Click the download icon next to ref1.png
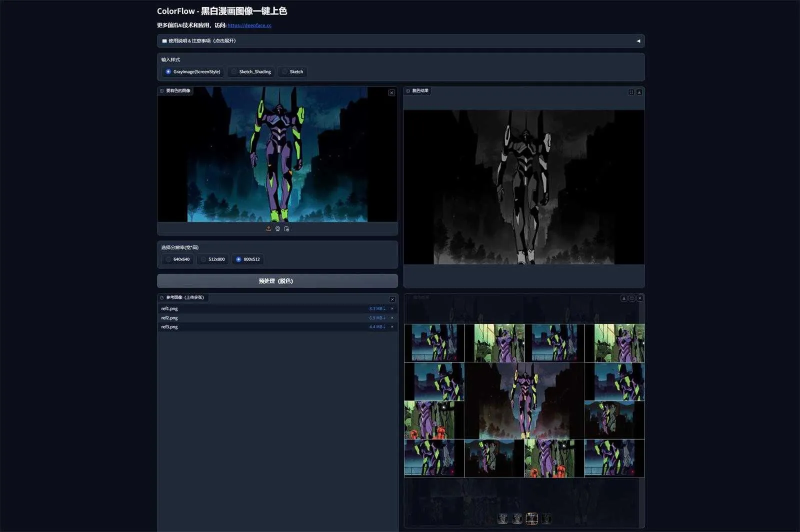This screenshot has width=800, height=532. click(385, 308)
